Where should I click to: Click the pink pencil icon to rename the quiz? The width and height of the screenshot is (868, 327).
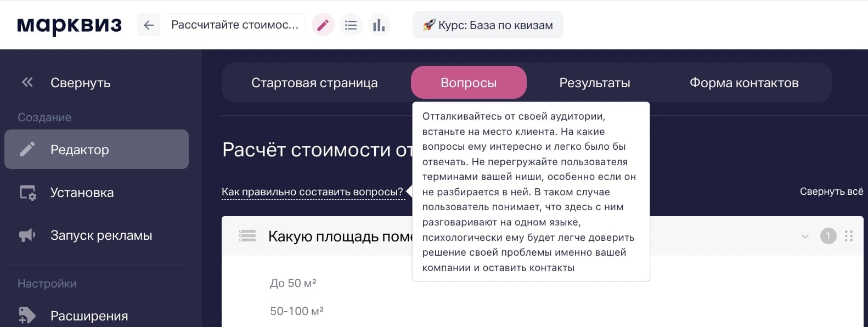point(323,25)
